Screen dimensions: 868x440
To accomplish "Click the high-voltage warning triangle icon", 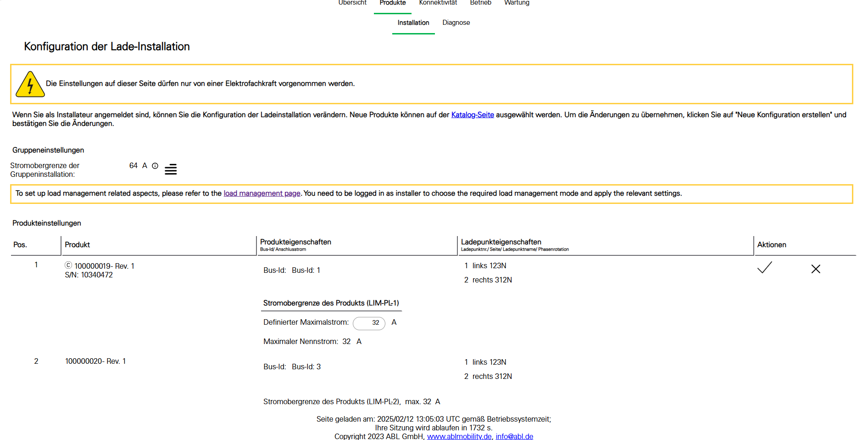I will [x=30, y=85].
